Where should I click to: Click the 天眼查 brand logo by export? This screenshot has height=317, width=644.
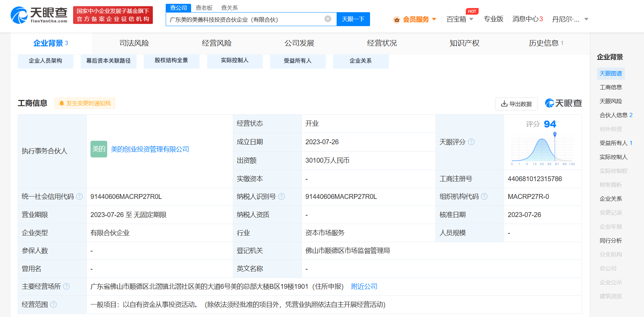coord(564,103)
